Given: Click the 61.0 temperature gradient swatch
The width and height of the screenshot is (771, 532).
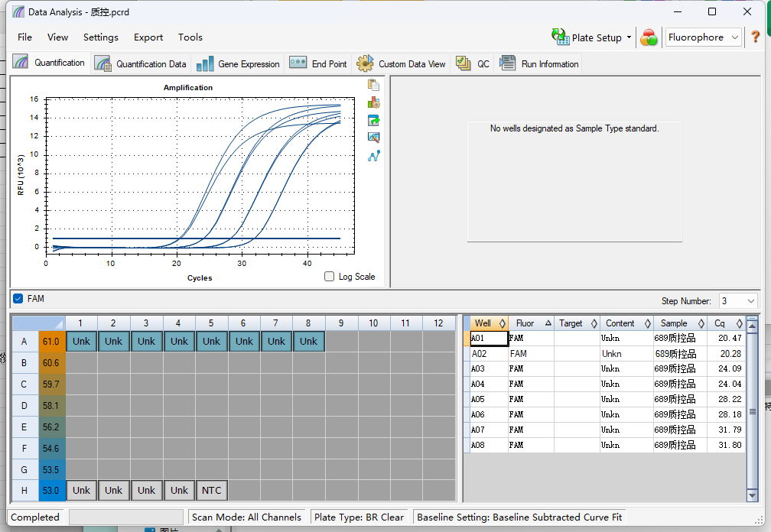Looking at the screenshot, I should pyautogui.click(x=51, y=342).
